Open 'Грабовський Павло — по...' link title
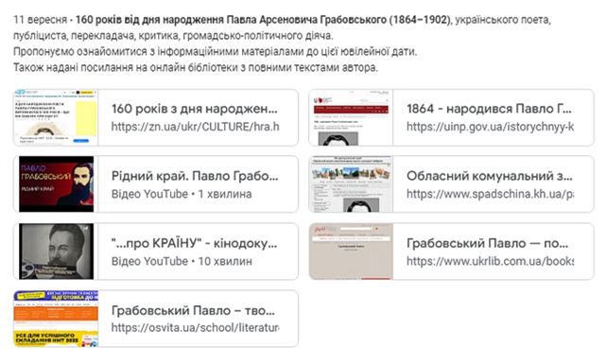Image resolution: width=606 pixels, height=364 pixels. 487,243
